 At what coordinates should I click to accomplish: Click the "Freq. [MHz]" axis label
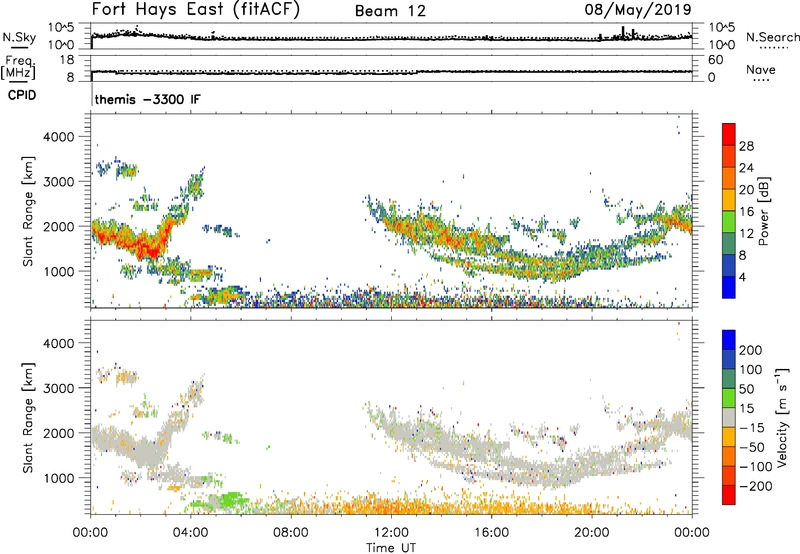[18, 67]
